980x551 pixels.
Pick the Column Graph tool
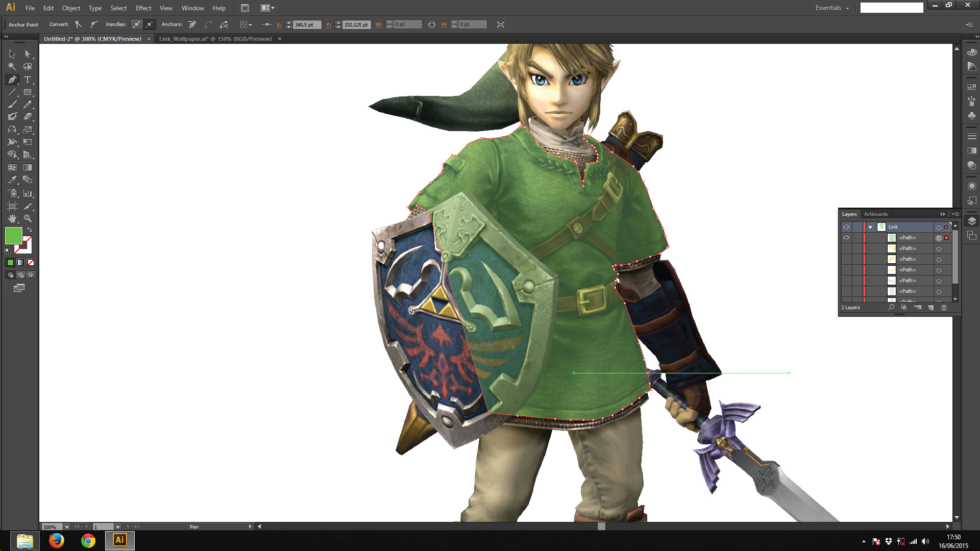[28, 193]
